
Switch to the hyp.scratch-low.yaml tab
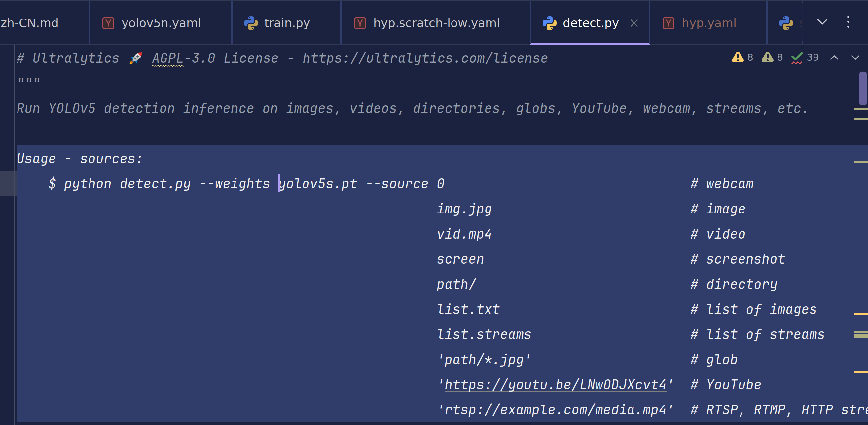pyautogui.click(x=436, y=23)
